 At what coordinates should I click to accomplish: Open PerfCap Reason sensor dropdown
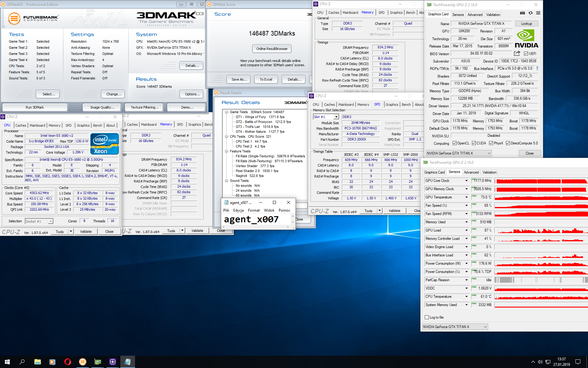click(x=467, y=280)
